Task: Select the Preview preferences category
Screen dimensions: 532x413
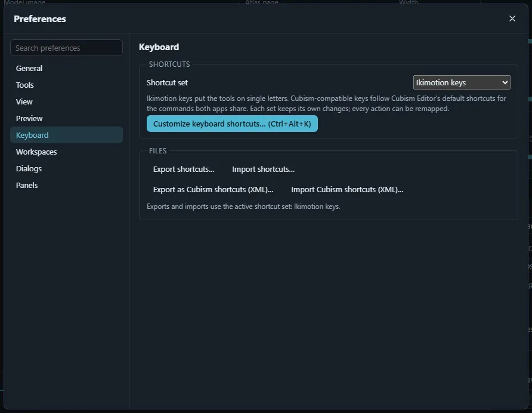Action: [67, 119]
